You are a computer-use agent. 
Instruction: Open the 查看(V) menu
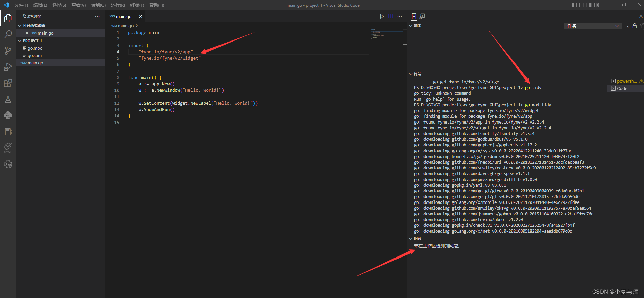click(79, 5)
